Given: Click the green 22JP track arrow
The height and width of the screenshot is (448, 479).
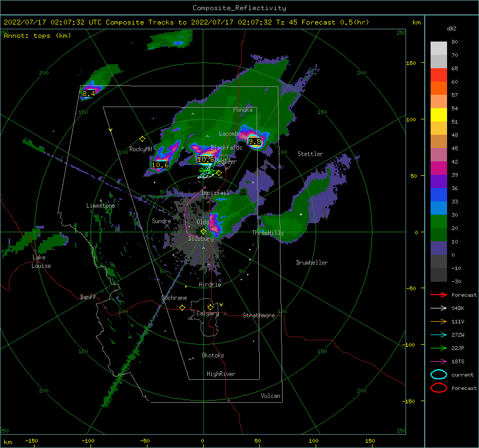Looking at the screenshot, I should [439, 348].
